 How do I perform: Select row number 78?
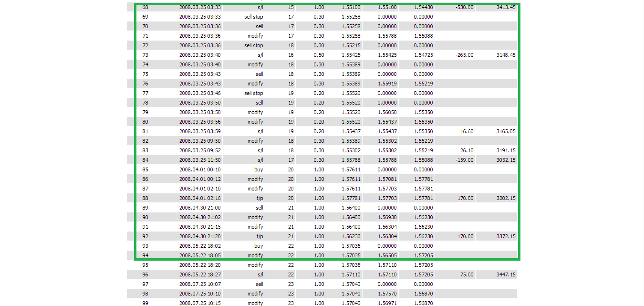[145, 103]
